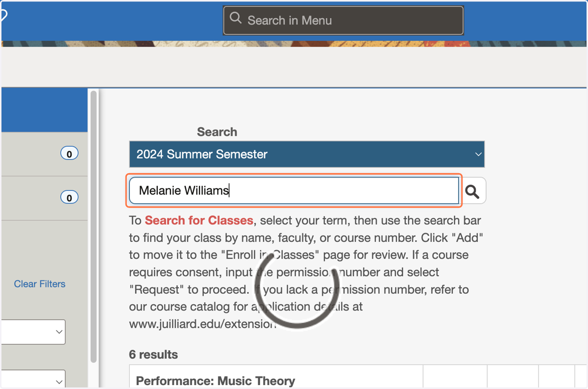Click the sidebar vertical scrollbar

pyautogui.click(x=94, y=226)
